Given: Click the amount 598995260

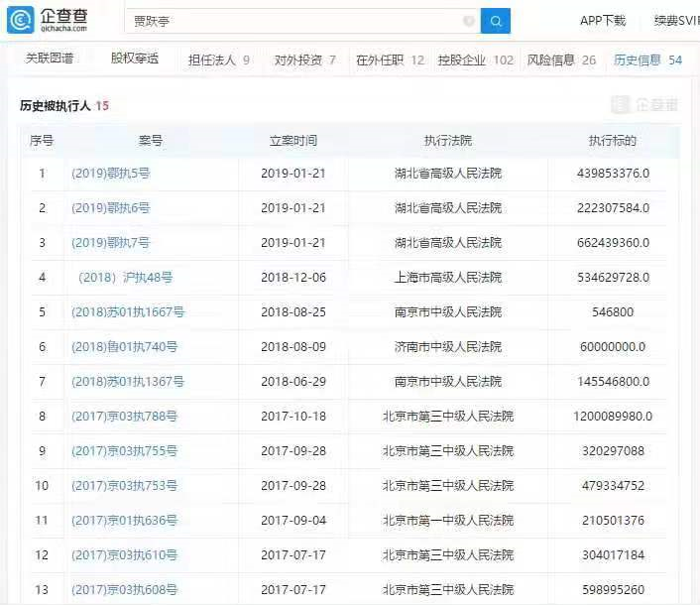Looking at the screenshot, I should pyautogui.click(x=613, y=590).
